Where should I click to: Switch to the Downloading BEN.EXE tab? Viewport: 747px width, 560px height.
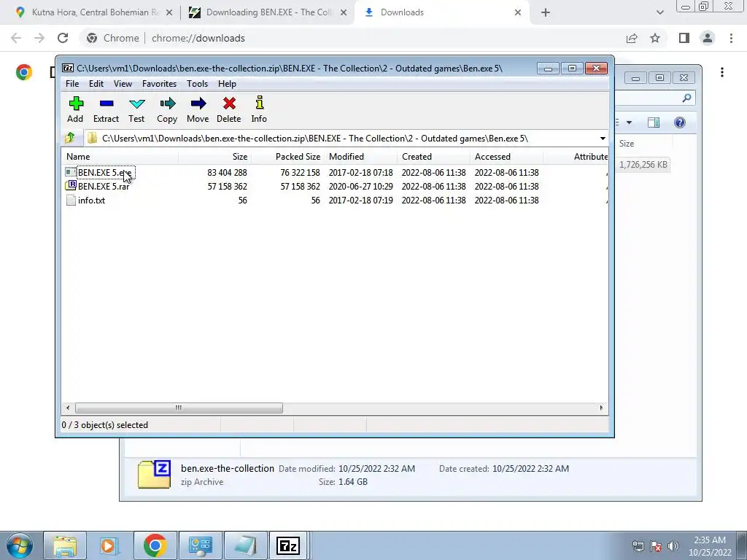pos(268,12)
